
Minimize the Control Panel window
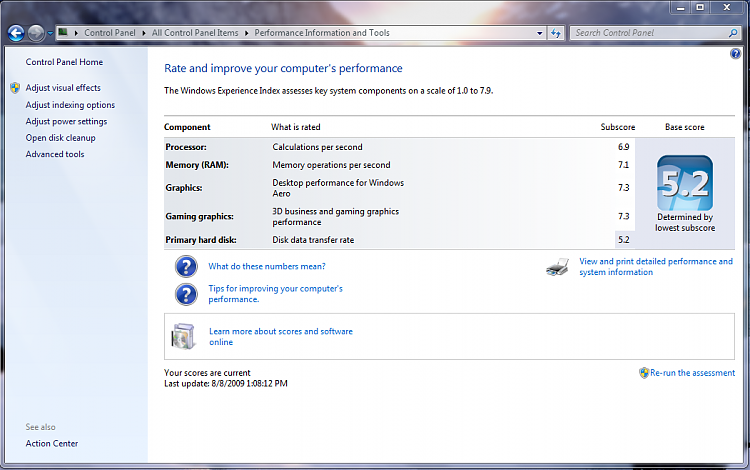coord(681,7)
